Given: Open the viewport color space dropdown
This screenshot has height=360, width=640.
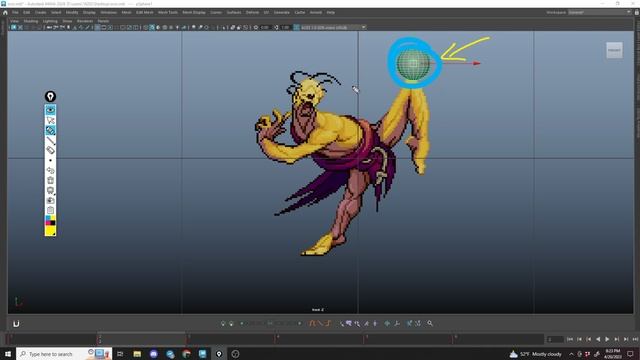Looking at the screenshot, I should [333, 27].
